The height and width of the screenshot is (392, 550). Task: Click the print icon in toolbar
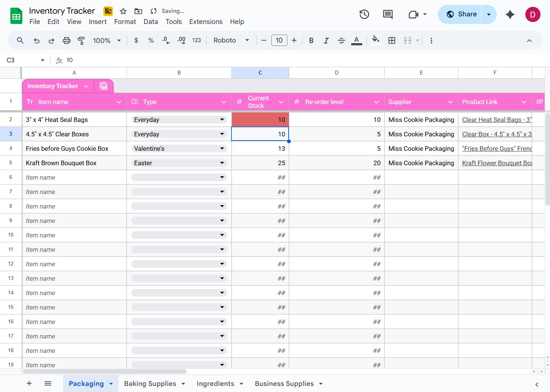pyautogui.click(x=67, y=41)
